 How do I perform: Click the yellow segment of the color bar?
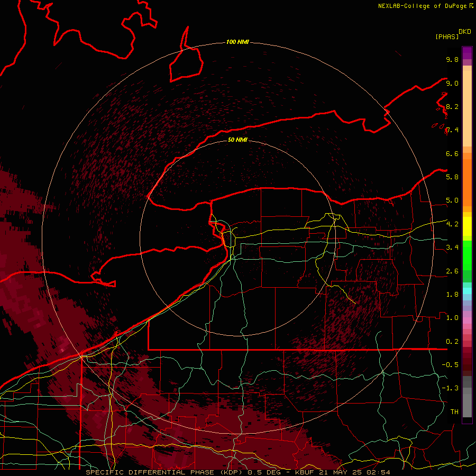coord(467,226)
